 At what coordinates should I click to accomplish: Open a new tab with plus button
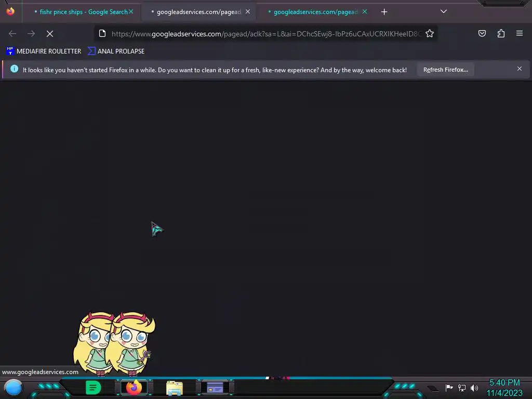point(384,12)
